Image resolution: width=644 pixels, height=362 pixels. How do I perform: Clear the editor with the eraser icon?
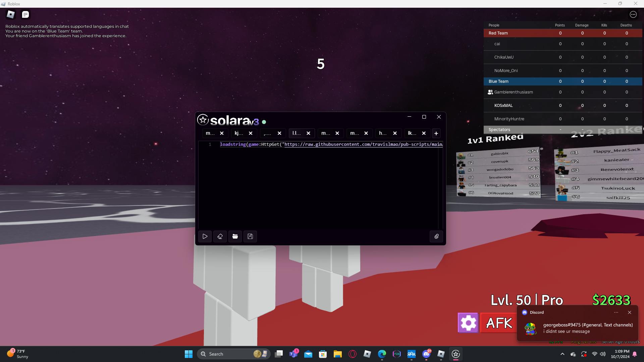pyautogui.click(x=220, y=236)
